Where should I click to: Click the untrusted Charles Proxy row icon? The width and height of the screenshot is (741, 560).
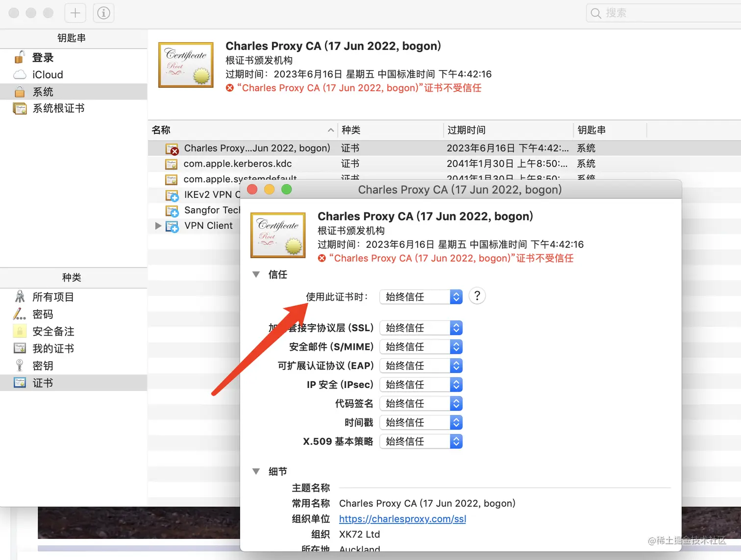[172, 149]
